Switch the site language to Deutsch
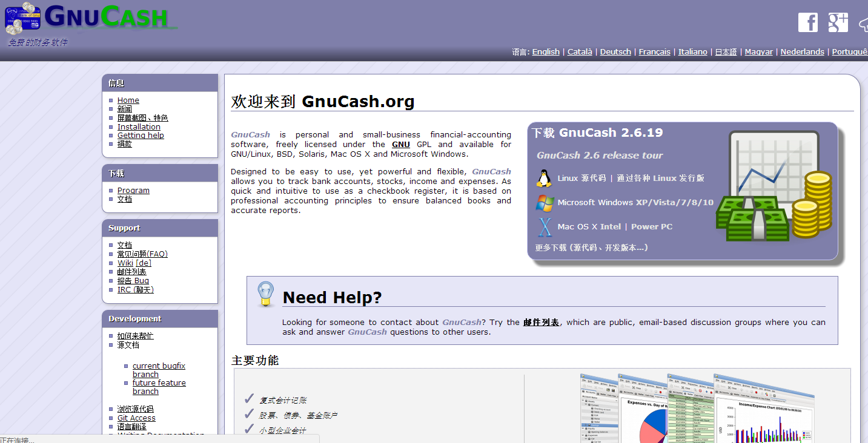Image resolution: width=868 pixels, height=443 pixels. [x=615, y=52]
